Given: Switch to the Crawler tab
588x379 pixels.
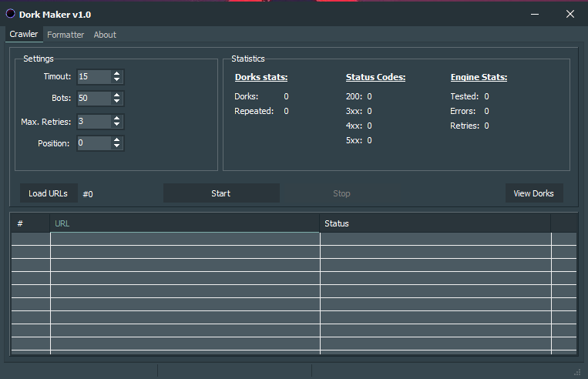Looking at the screenshot, I should pyautogui.click(x=24, y=34).
